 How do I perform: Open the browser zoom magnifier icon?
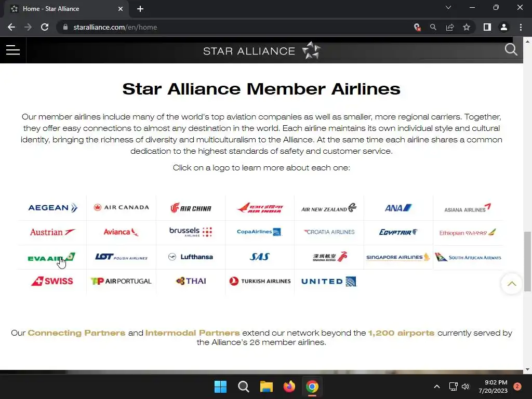point(433,27)
